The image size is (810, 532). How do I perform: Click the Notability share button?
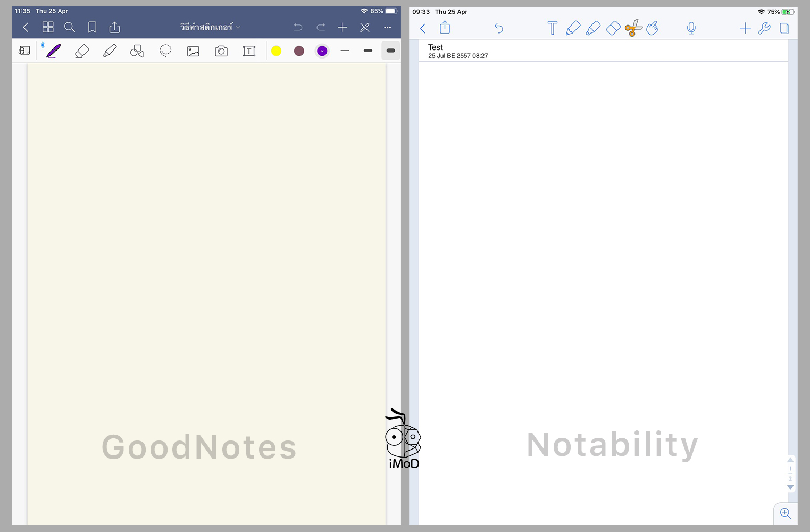(x=445, y=28)
